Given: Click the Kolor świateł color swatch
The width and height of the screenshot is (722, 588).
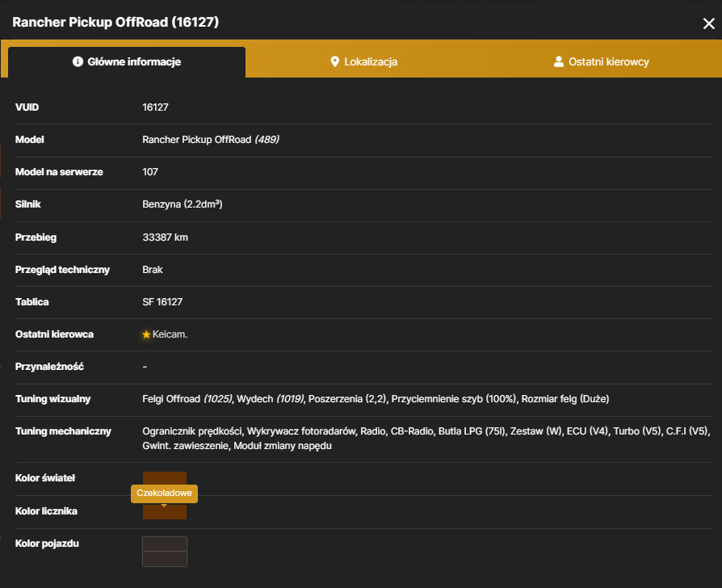Looking at the screenshot, I should [x=165, y=478].
